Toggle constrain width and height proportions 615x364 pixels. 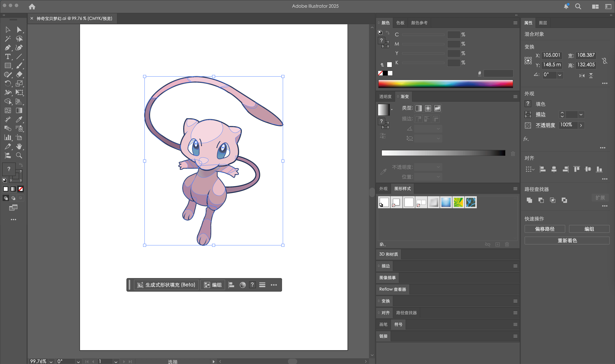click(605, 61)
